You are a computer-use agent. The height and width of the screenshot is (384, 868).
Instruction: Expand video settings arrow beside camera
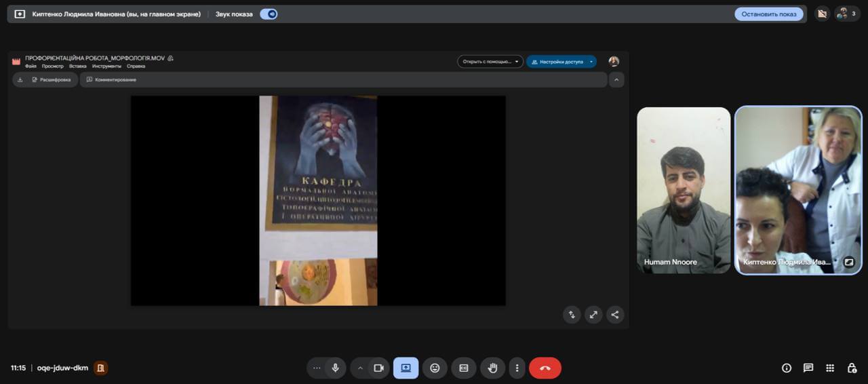tap(360, 368)
